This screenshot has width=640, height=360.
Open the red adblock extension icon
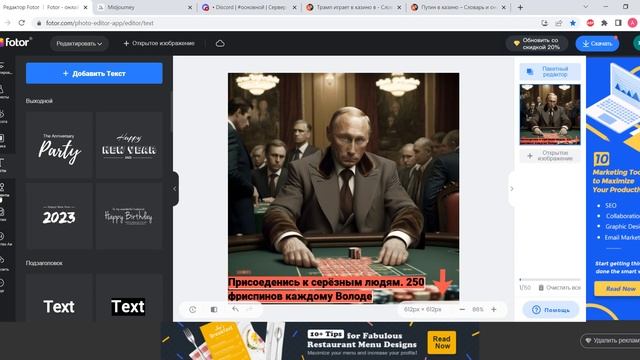(590, 23)
